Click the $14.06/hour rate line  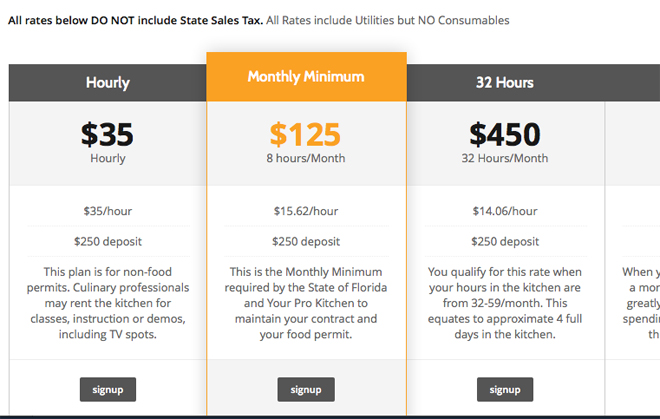pyautogui.click(x=505, y=211)
